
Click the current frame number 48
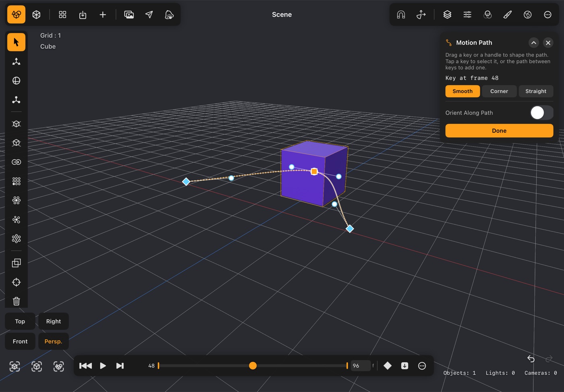coord(151,366)
